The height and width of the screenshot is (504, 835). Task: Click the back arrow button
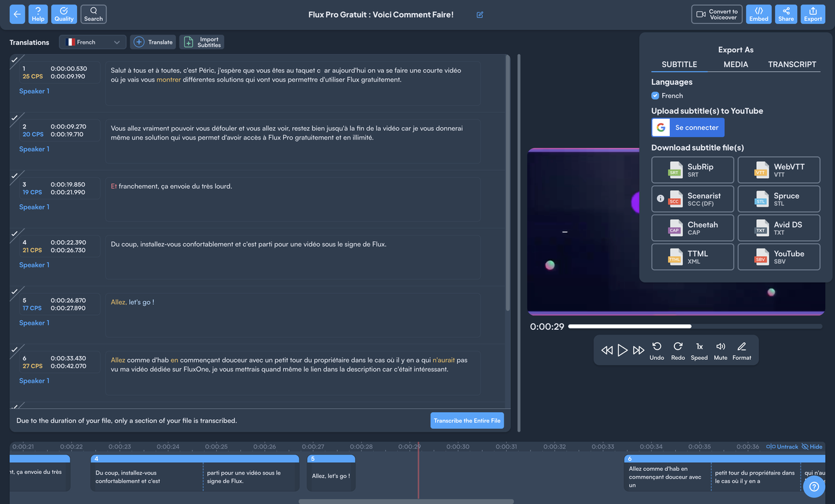click(17, 14)
